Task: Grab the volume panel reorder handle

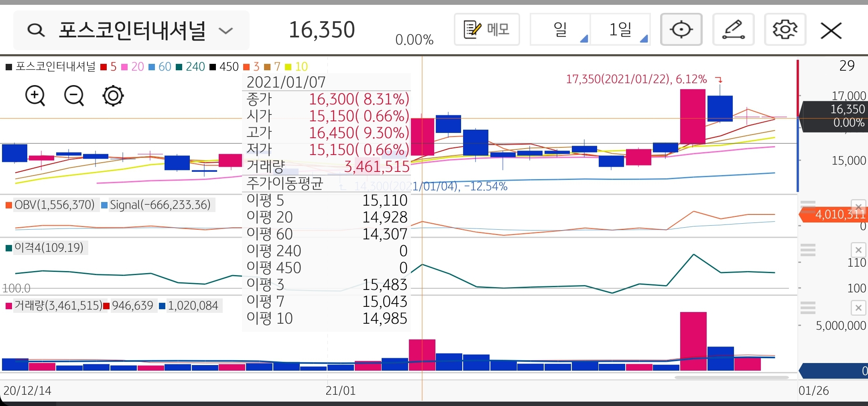Action: (808, 308)
